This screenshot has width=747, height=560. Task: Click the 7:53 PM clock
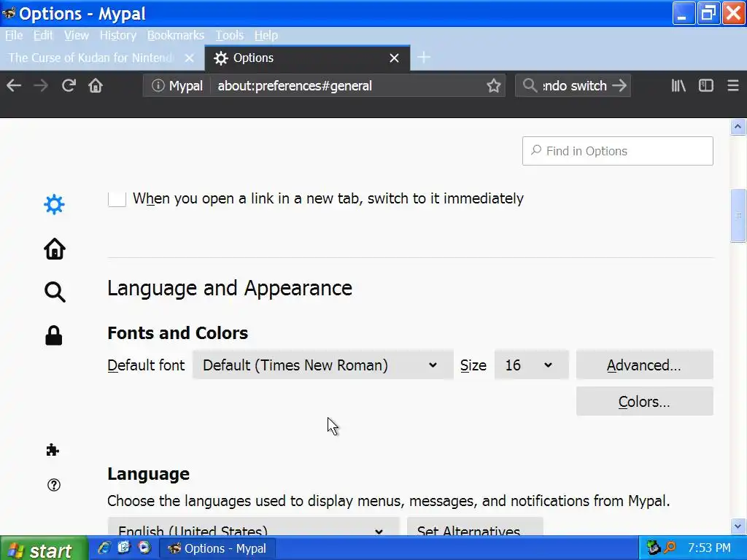click(709, 548)
